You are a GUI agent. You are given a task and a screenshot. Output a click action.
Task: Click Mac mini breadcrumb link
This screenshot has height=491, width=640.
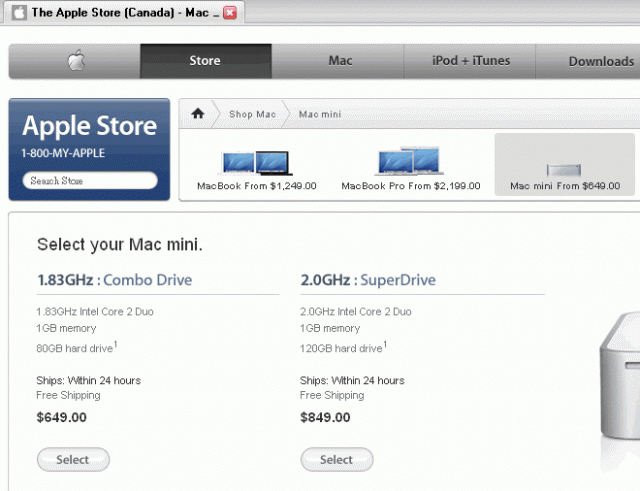point(320,114)
